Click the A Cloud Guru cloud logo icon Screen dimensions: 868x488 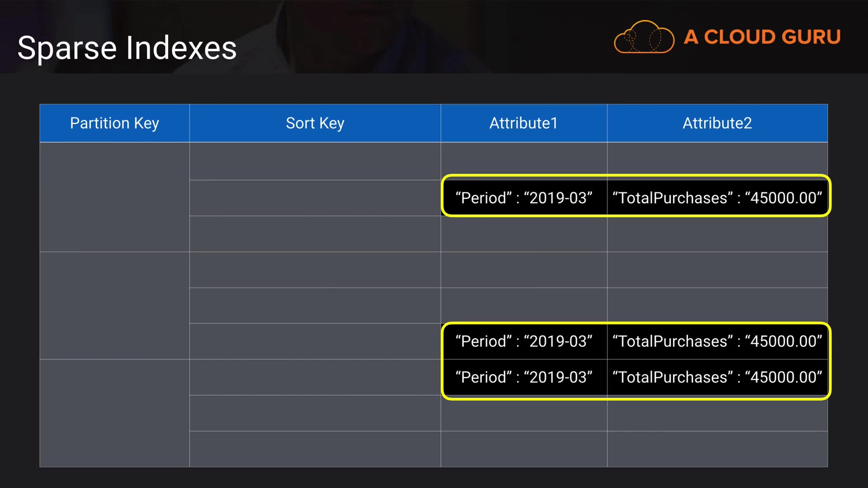point(644,37)
